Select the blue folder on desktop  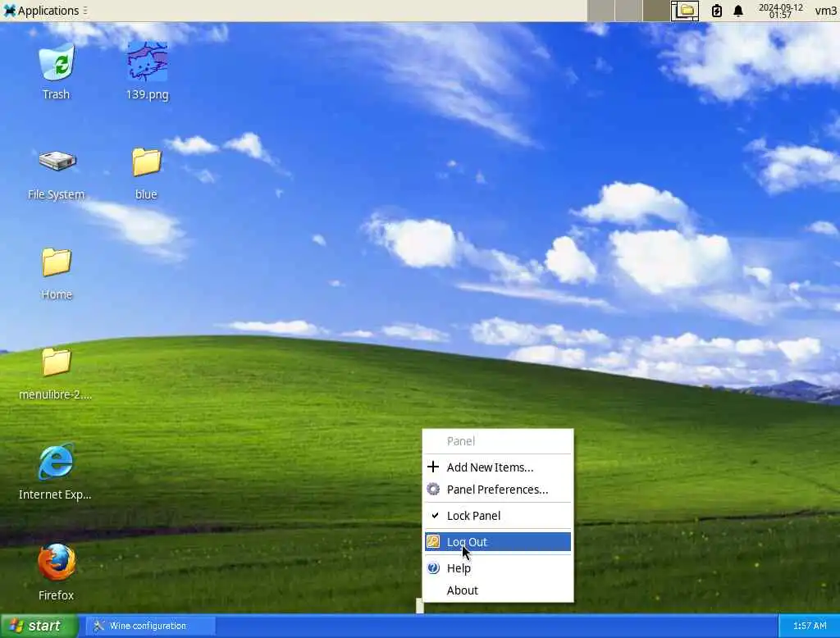point(146,174)
